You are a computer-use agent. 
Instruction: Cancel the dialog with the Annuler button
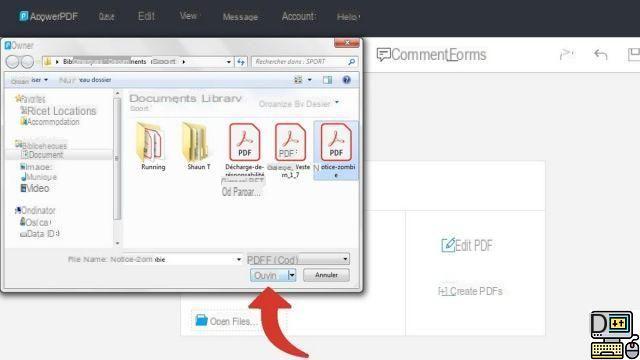tap(326, 275)
